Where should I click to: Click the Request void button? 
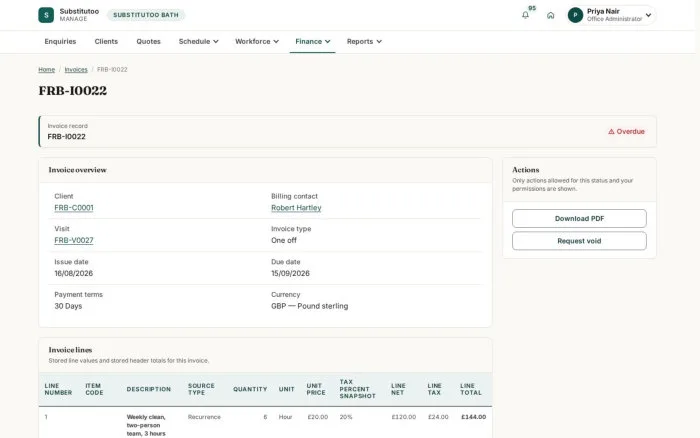pos(579,241)
